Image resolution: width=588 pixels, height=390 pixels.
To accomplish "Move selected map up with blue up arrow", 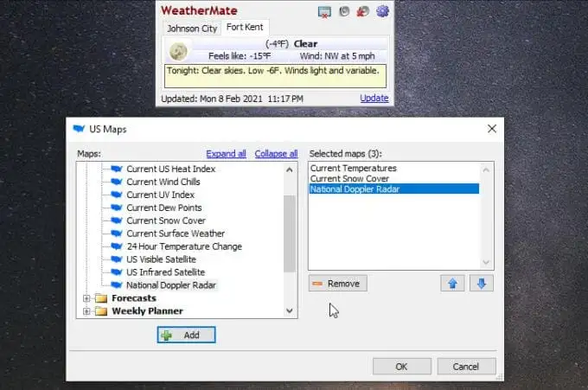I will (x=452, y=284).
